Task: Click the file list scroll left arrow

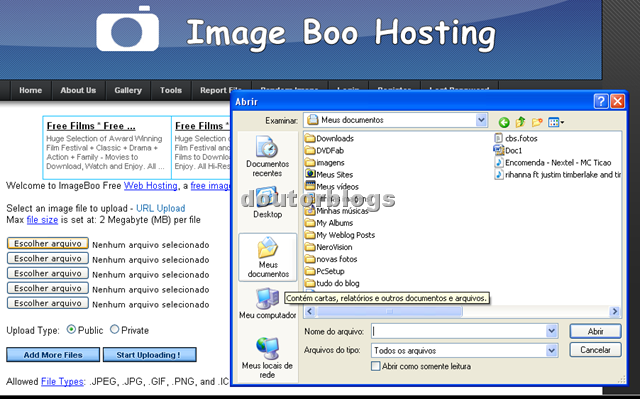Action: tap(309, 312)
